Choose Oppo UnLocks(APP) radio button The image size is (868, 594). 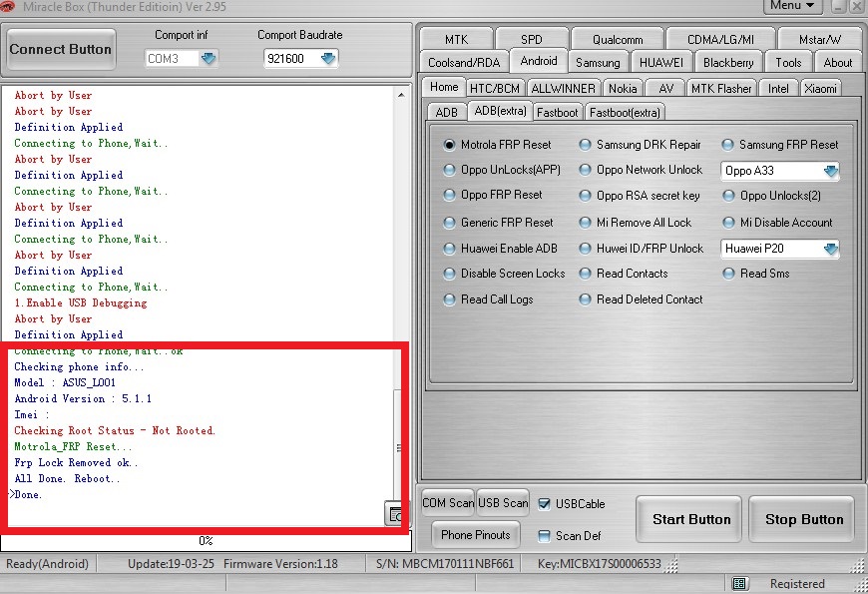click(x=450, y=170)
